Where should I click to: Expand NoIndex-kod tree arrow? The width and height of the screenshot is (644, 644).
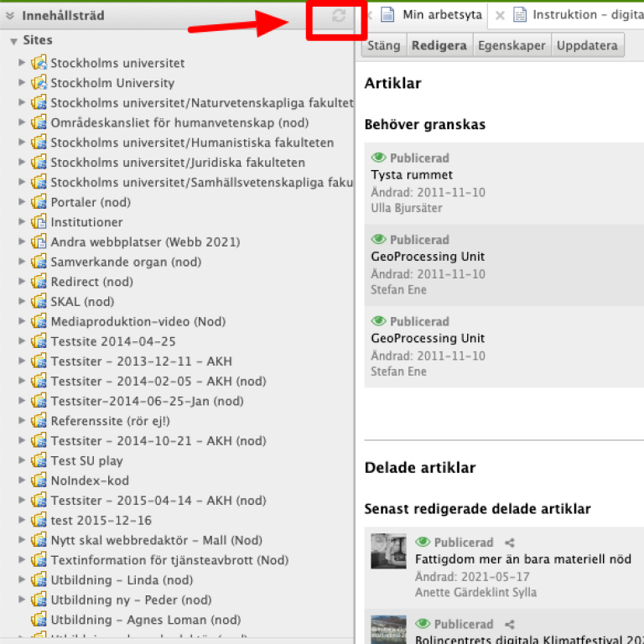pyautogui.click(x=22, y=480)
